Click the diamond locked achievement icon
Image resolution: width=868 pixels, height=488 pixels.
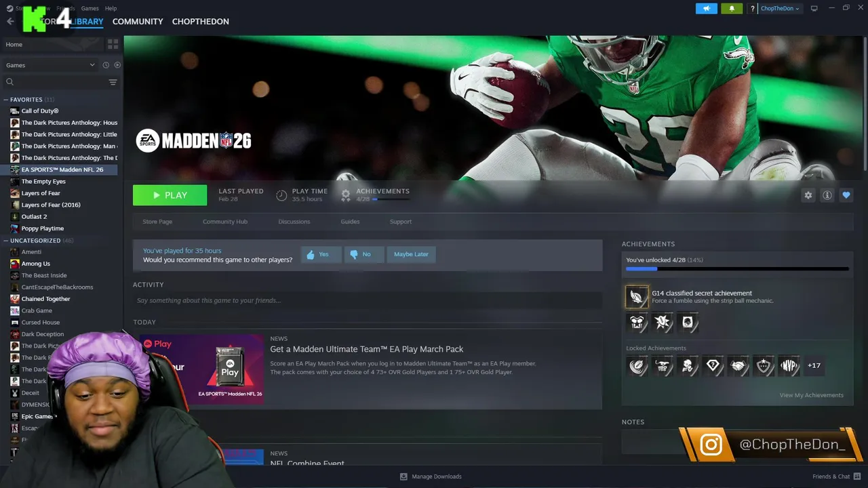(x=713, y=366)
